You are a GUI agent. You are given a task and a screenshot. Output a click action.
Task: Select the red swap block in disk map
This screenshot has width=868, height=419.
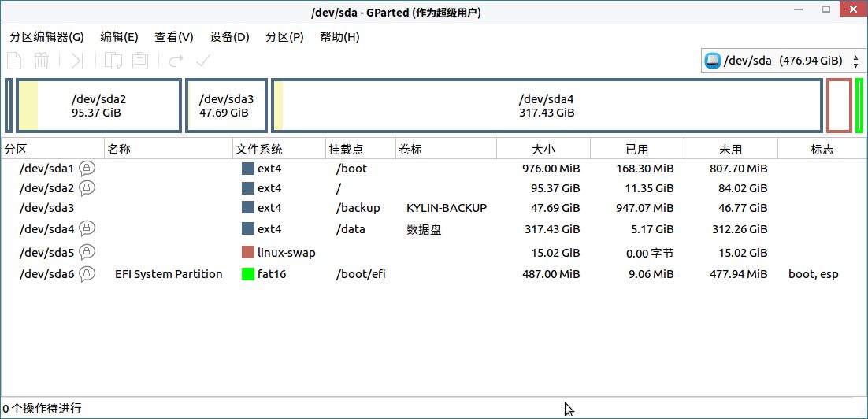point(839,106)
